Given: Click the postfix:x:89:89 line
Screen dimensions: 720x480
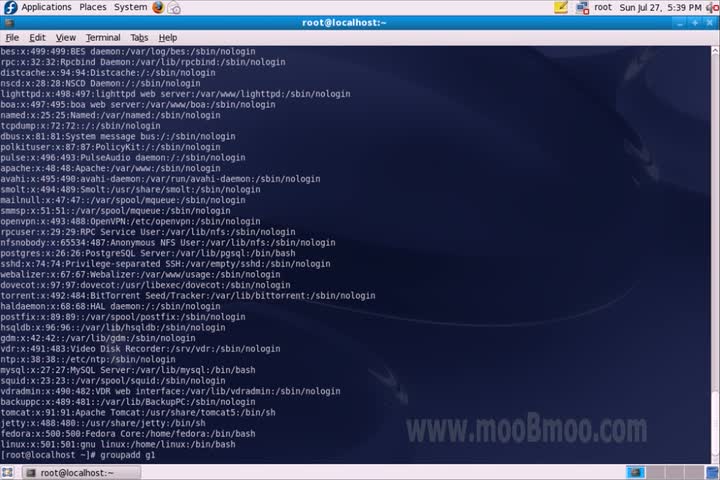Looking at the screenshot, I should pyautogui.click(x=123, y=316).
